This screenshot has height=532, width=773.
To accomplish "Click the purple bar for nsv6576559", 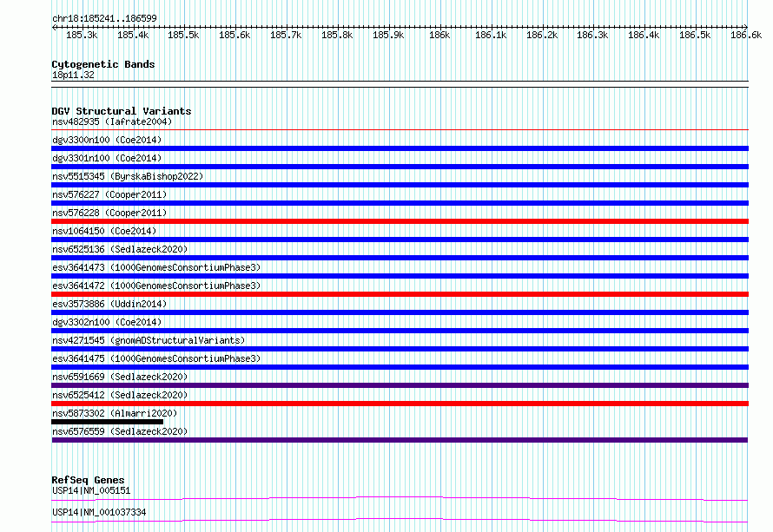I will coord(400,440).
